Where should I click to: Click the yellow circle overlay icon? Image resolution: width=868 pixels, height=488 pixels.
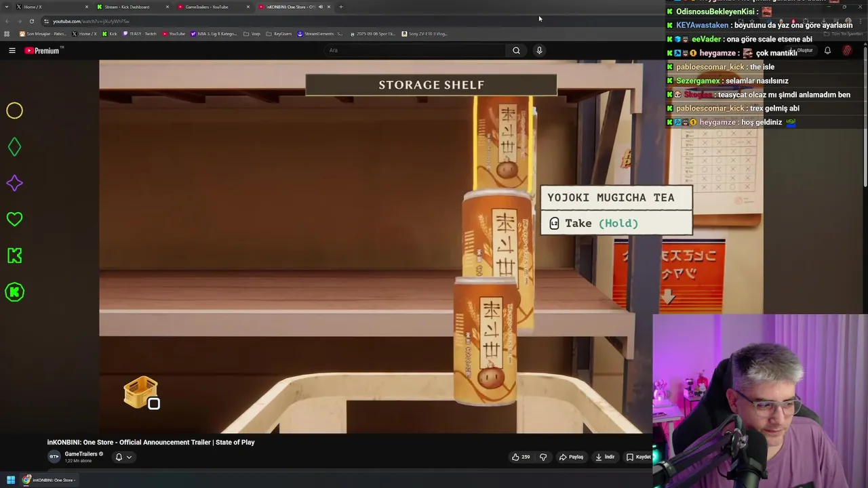[x=14, y=110]
